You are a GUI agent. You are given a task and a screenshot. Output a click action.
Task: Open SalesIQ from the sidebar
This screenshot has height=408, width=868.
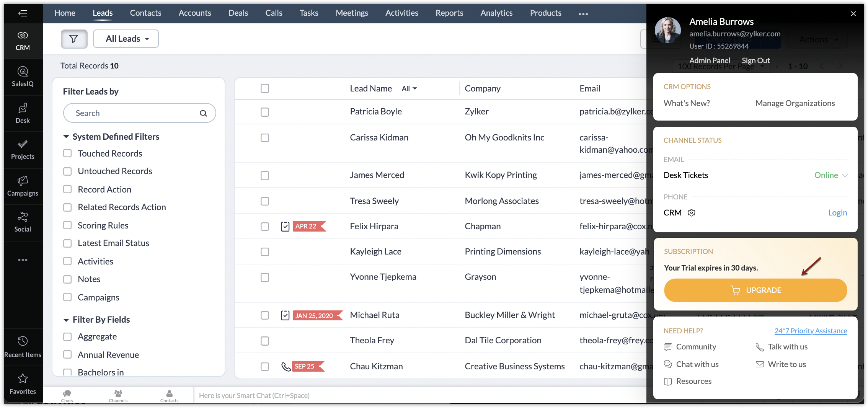23,77
